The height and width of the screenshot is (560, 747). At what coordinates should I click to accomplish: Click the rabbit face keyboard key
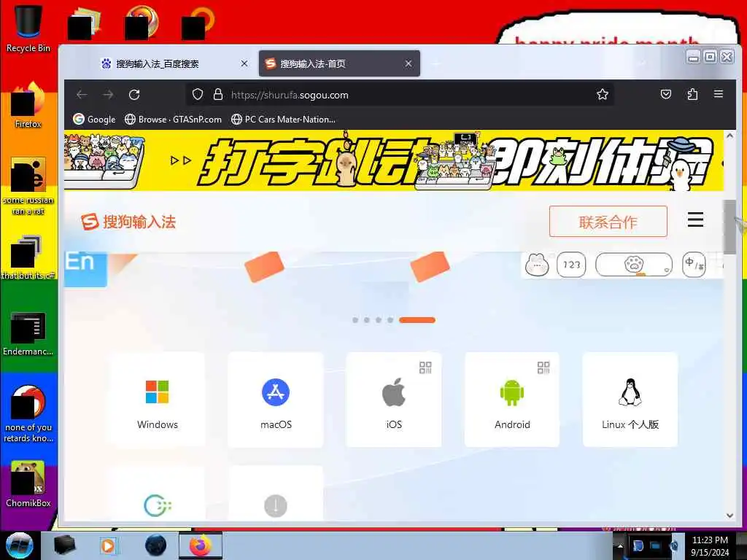[537, 265]
